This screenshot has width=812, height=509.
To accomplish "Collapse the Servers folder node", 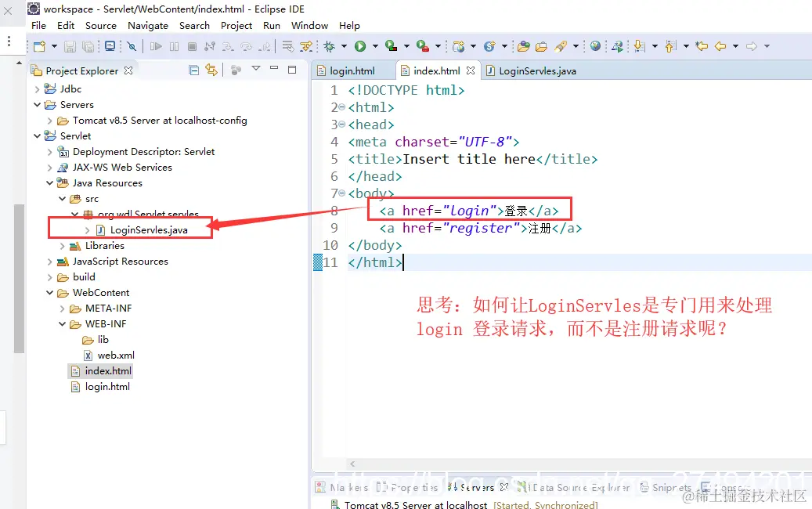I will (x=37, y=105).
